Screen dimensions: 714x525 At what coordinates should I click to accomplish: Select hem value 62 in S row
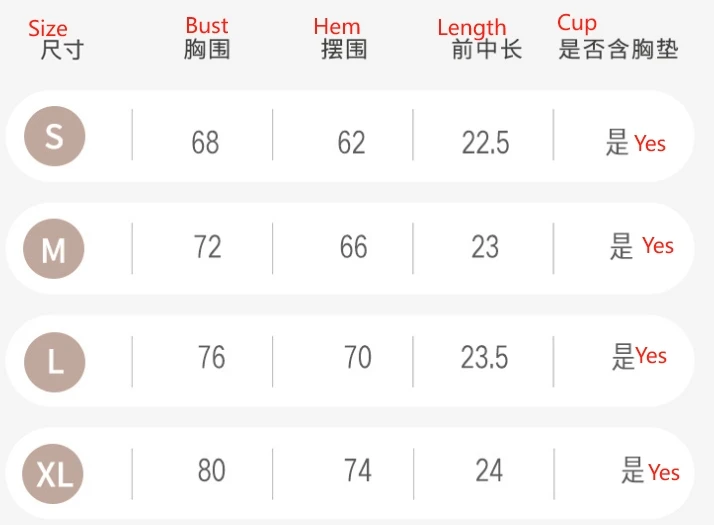pyautogui.click(x=352, y=143)
